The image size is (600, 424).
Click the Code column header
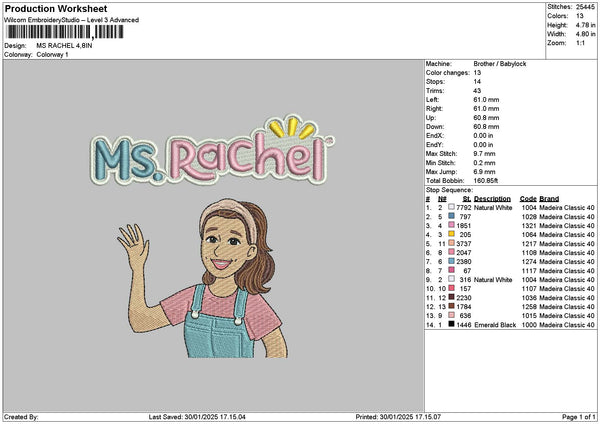click(x=528, y=198)
